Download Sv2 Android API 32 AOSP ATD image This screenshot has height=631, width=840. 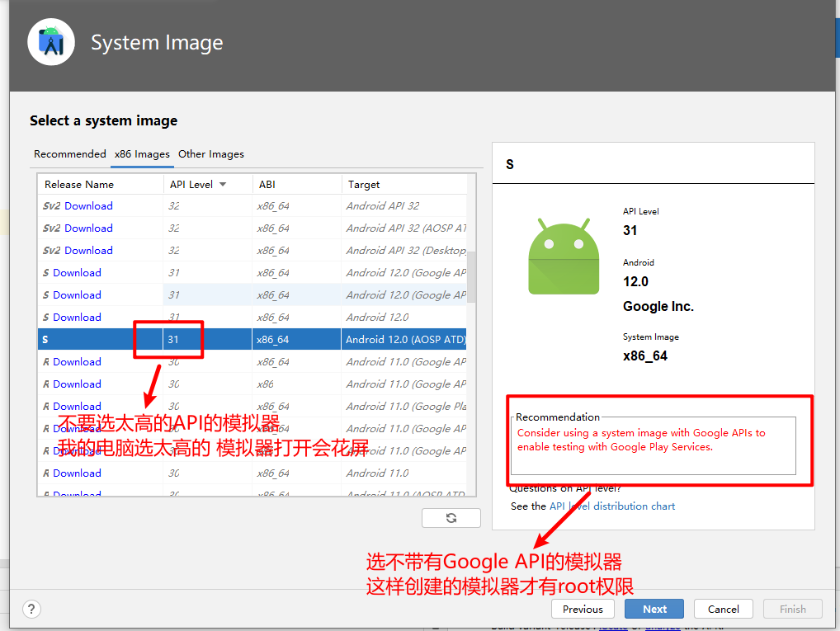click(88, 228)
